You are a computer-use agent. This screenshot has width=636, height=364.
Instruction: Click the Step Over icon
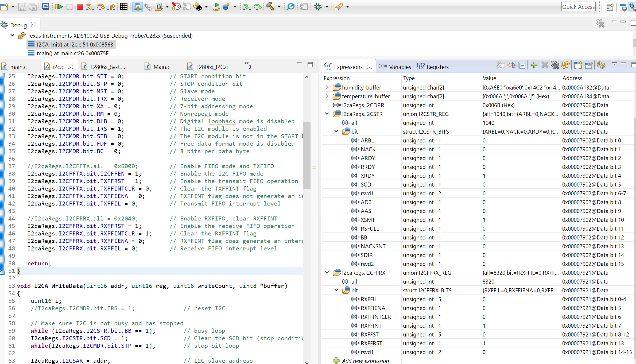coord(101,7)
